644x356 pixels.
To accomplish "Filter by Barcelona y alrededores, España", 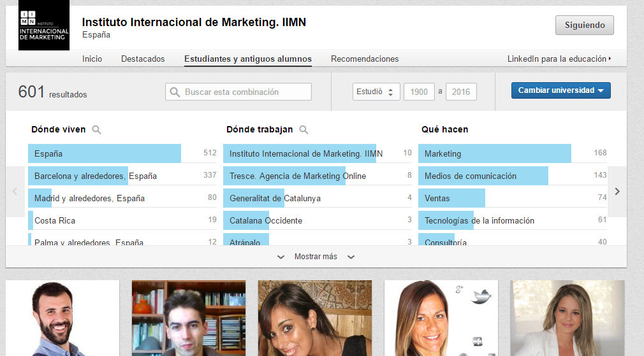I will click(122, 176).
